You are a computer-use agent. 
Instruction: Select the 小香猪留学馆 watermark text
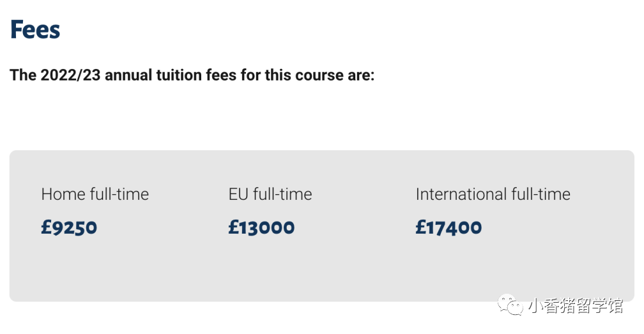coord(576,305)
